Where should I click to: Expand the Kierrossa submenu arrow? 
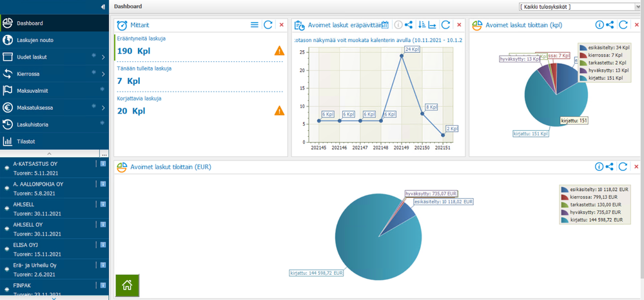click(103, 74)
